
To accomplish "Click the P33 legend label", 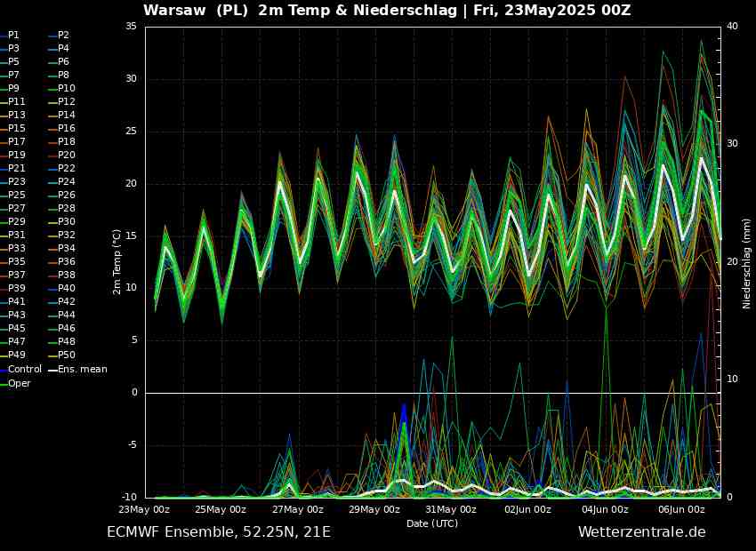I will pyautogui.click(x=16, y=248).
